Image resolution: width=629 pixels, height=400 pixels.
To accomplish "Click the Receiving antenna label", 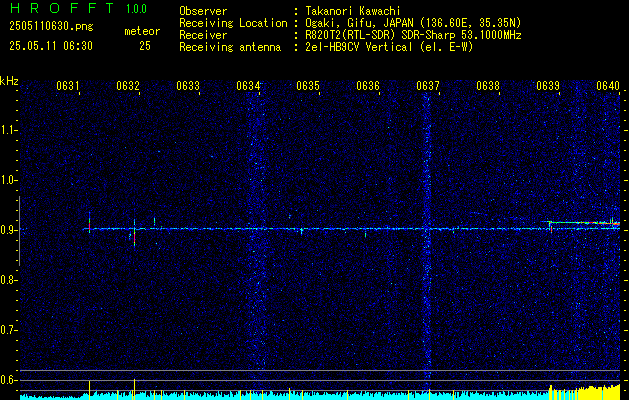I will (230, 47).
